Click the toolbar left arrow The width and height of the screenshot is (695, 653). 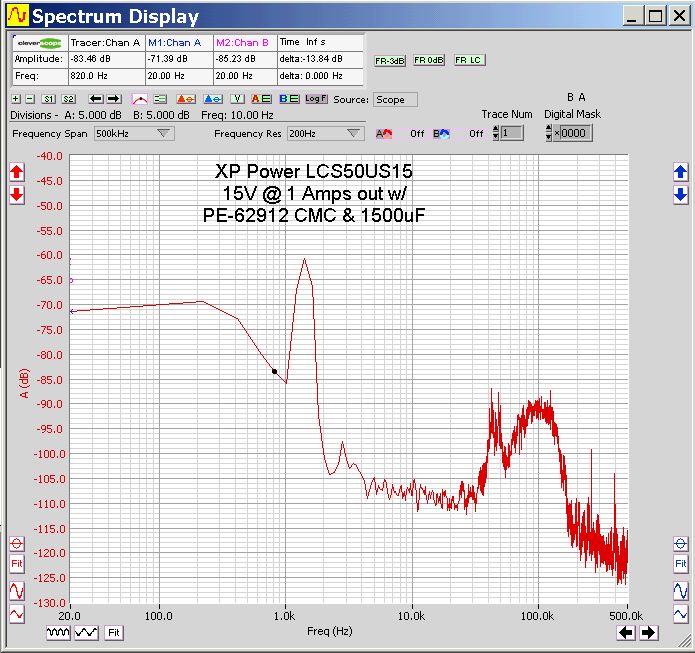(95, 98)
